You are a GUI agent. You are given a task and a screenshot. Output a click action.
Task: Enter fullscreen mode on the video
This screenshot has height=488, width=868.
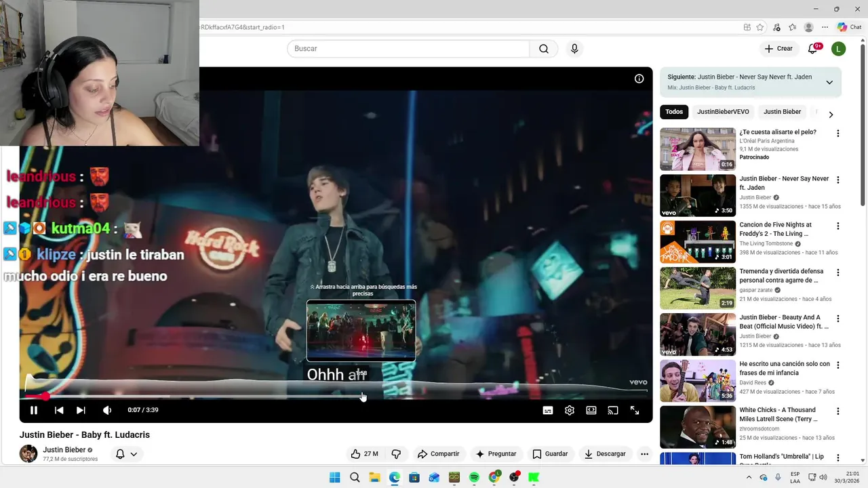coord(635,410)
